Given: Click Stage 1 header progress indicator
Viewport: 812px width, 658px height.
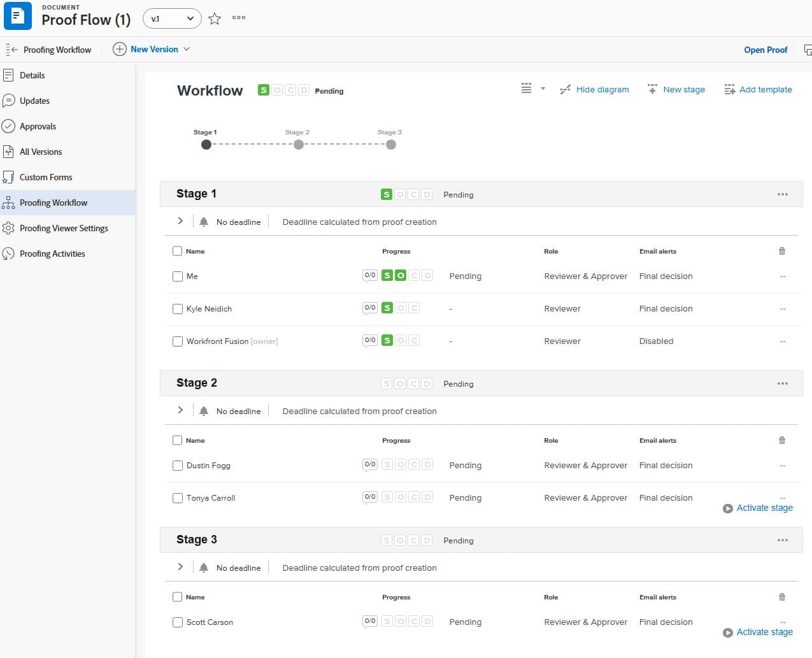Looking at the screenshot, I should (406, 194).
